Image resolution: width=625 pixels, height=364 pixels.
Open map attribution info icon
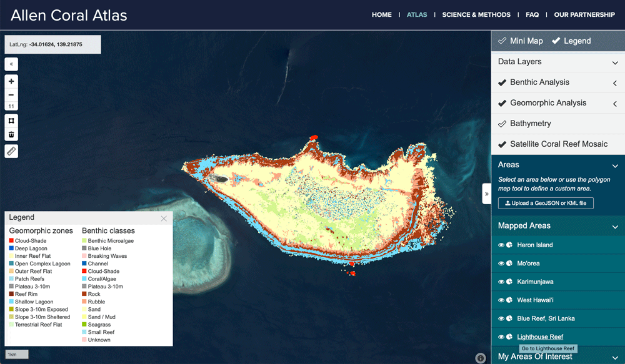click(x=480, y=358)
